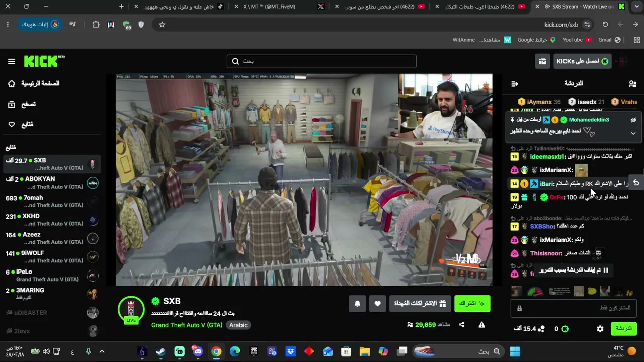Open the site information icon in the address bar

[587, 24]
